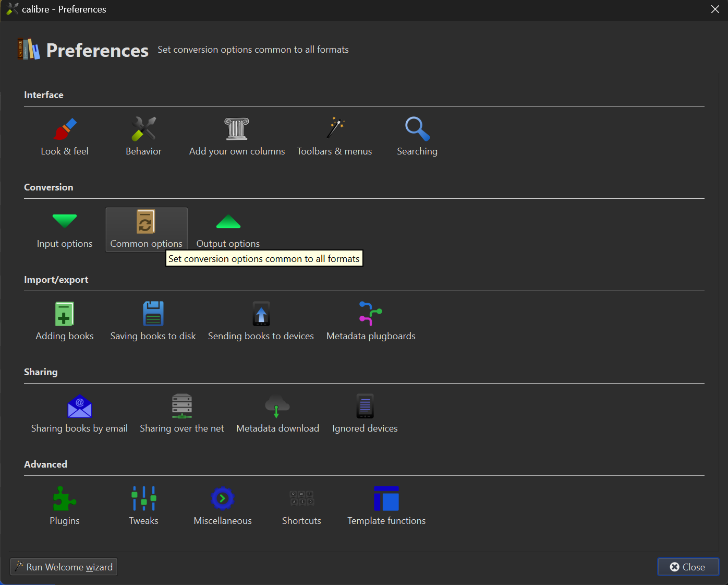Image resolution: width=728 pixels, height=585 pixels.
Task: Click the Shortcuts label
Action: click(302, 521)
